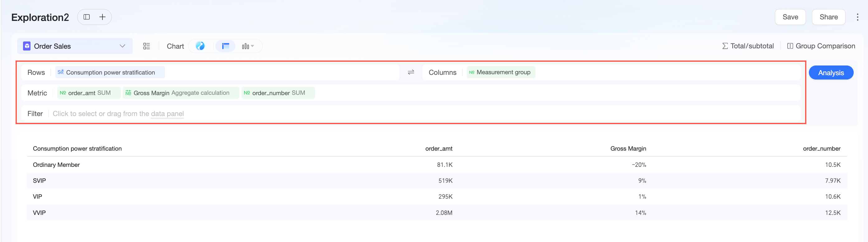
Task: Switch to table chart view
Action: (x=225, y=46)
